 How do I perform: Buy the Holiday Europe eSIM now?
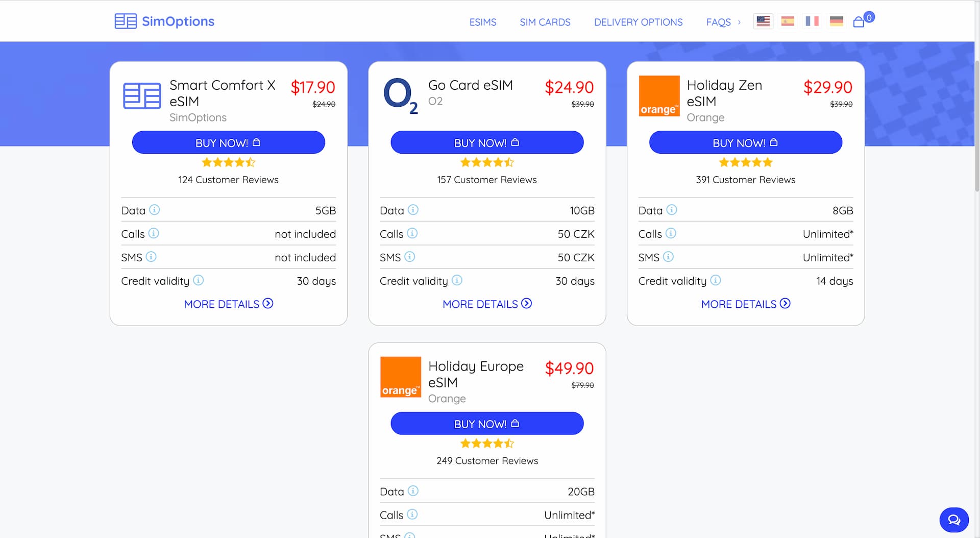coord(487,424)
